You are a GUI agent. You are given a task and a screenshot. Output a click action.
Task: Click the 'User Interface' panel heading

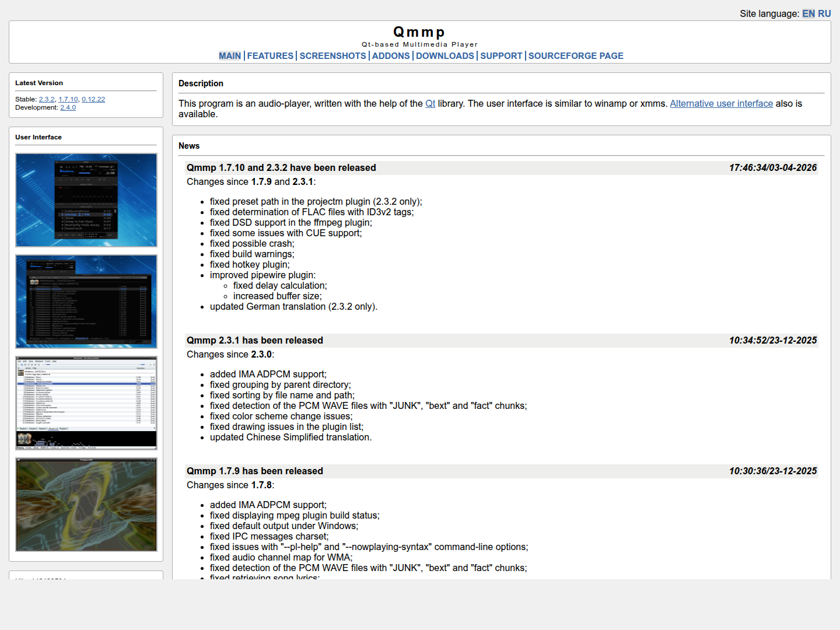click(x=38, y=137)
